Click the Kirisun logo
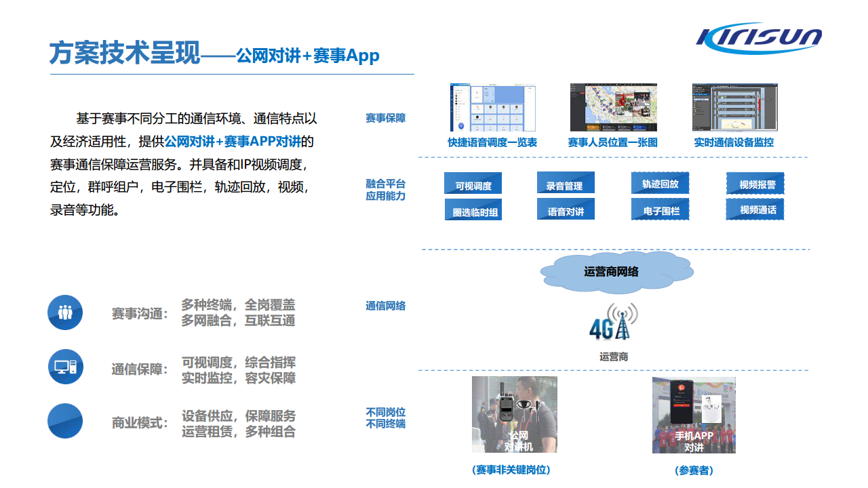 759,39
